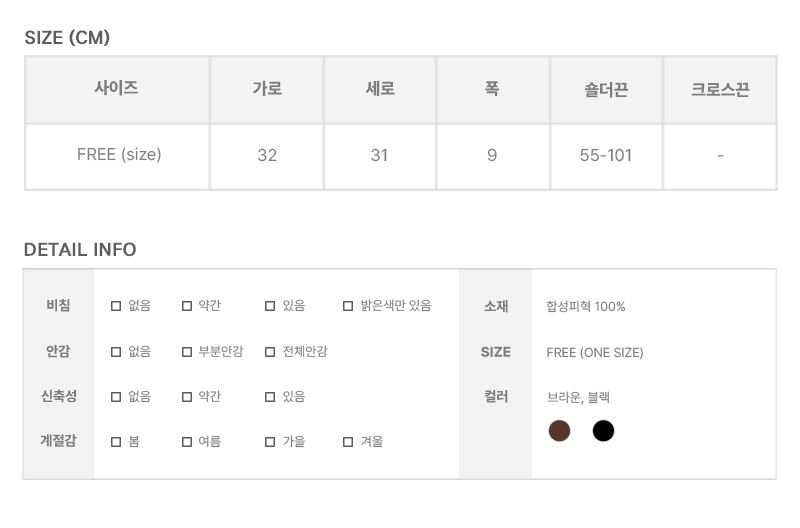The width and height of the screenshot is (800, 528).
Task: Pick the brown color swatch
Action: pos(560,431)
